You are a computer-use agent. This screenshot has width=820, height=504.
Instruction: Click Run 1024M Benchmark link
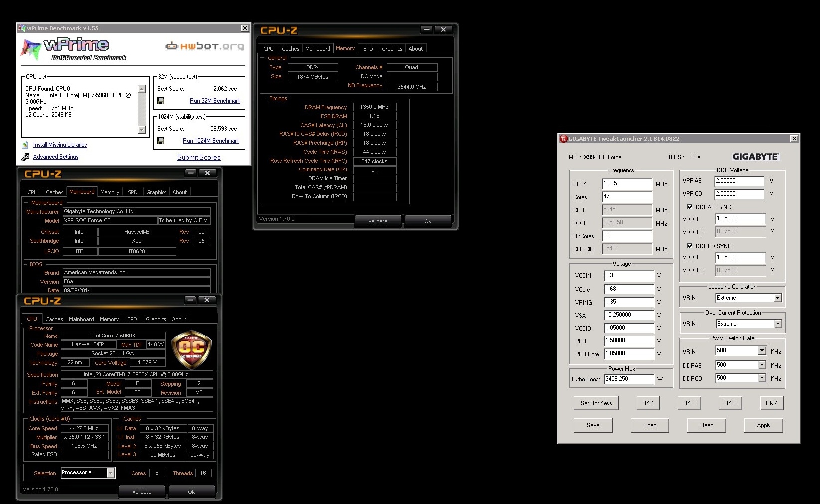211,141
